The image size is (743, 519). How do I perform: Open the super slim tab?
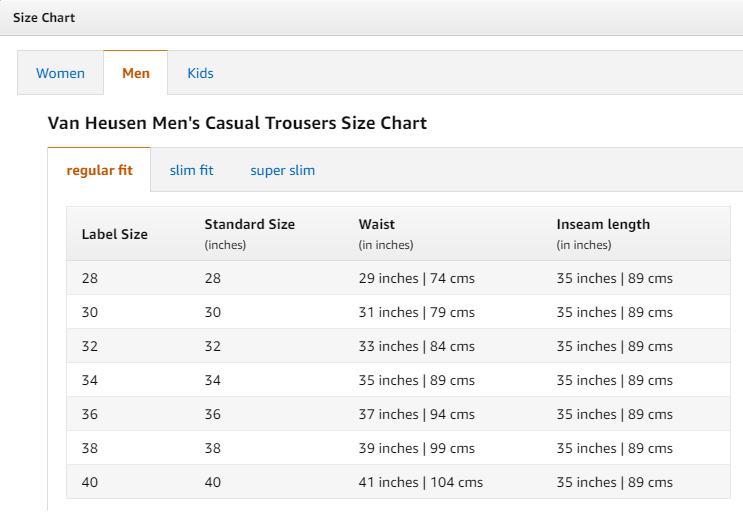282,170
